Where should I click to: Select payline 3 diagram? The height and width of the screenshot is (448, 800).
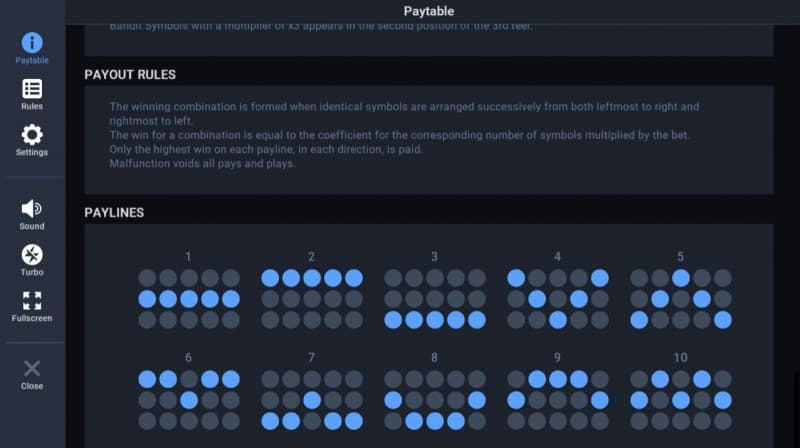(434, 298)
